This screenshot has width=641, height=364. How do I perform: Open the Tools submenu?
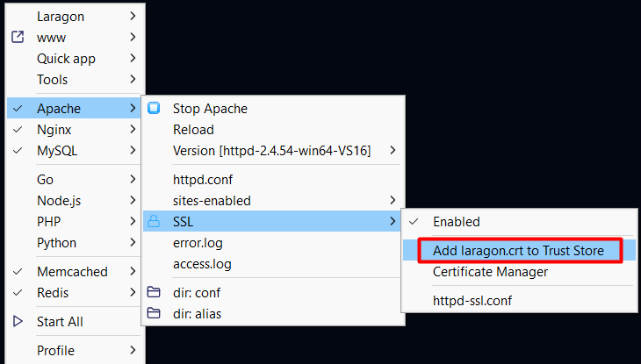53,80
